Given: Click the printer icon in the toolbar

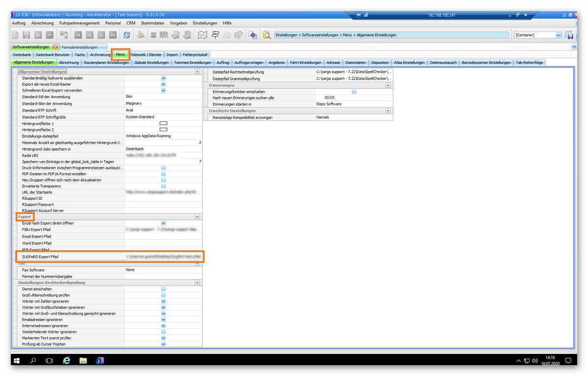Looking at the screenshot, I should pyautogui.click(x=141, y=35).
